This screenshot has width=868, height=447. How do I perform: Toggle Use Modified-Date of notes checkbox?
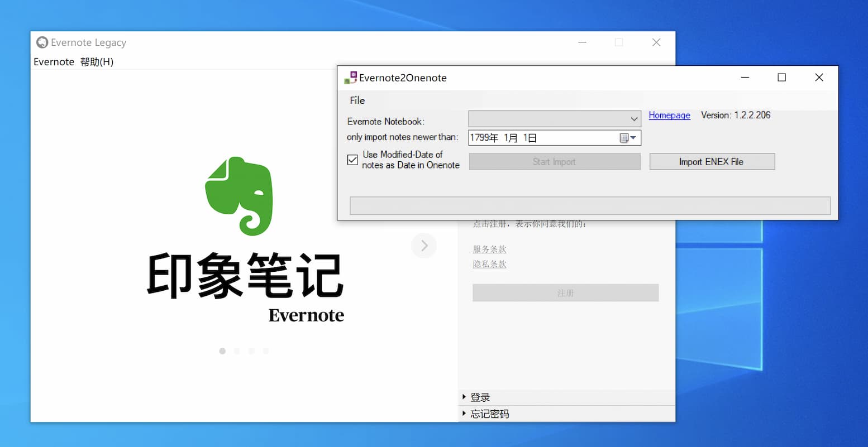(x=352, y=160)
